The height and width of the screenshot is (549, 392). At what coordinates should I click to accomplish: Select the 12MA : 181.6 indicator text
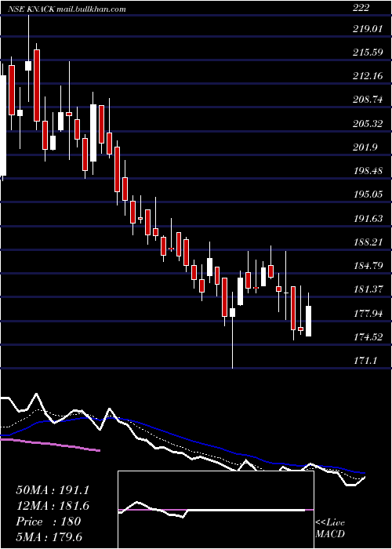coord(53,506)
